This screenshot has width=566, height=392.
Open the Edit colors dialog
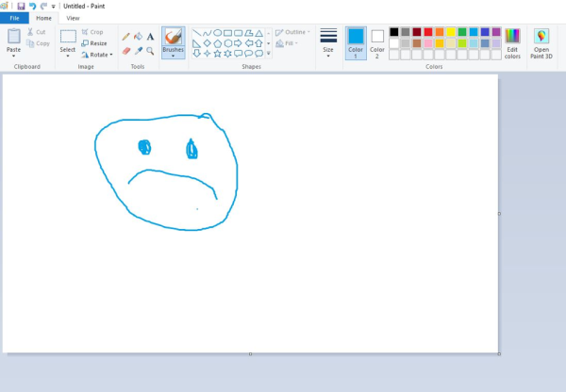pyautogui.click(x=512, y=42)
